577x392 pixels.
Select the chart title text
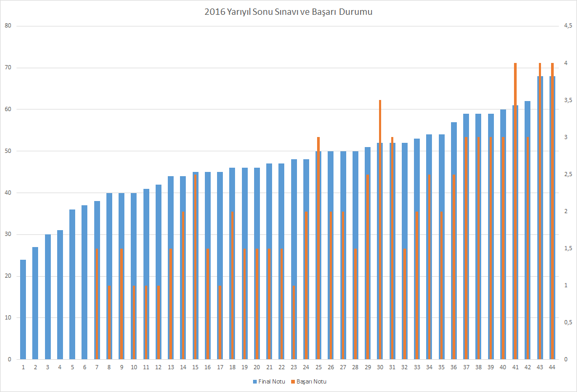click(288, 12)
